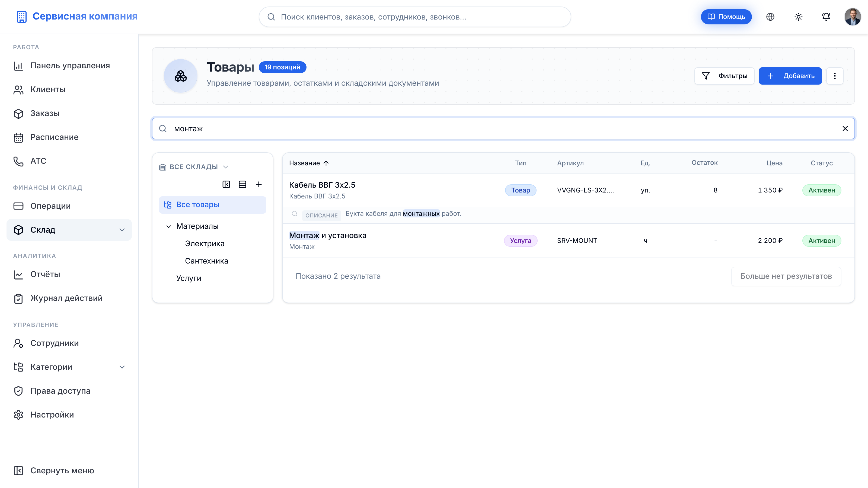Screen dimensions: 868x488
Task: Click the ОПИСАНИЕ match tag
Action: coord(321,215)
